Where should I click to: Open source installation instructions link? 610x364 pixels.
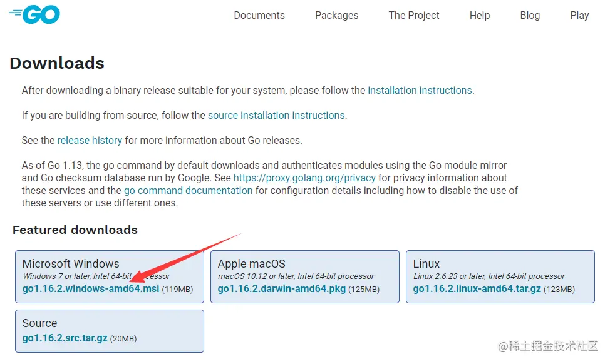point(276,115)
